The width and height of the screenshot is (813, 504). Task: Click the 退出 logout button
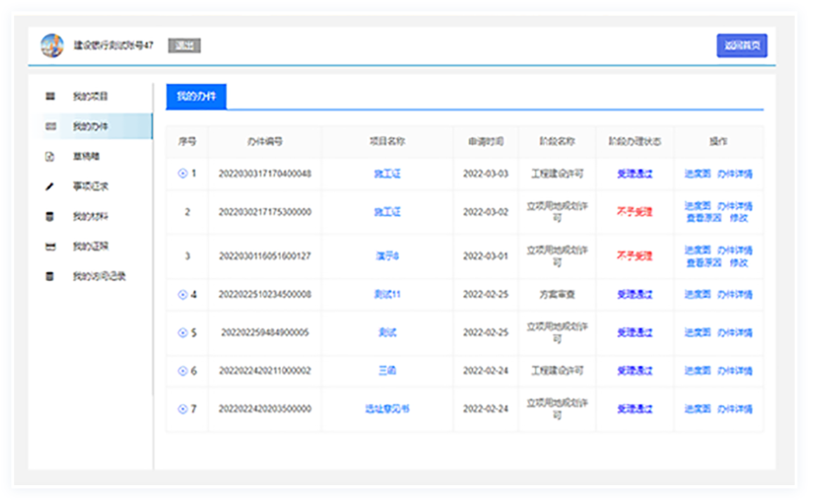185,46
